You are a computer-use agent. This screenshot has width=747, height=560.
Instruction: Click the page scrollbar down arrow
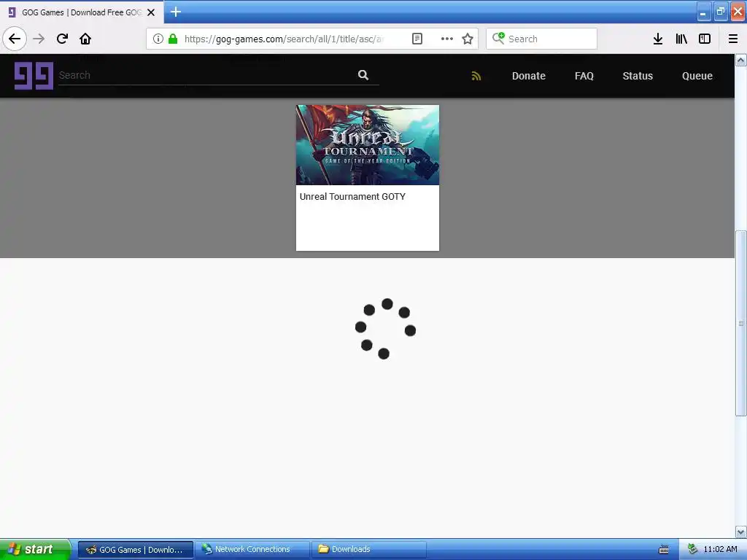click(741, 532)
